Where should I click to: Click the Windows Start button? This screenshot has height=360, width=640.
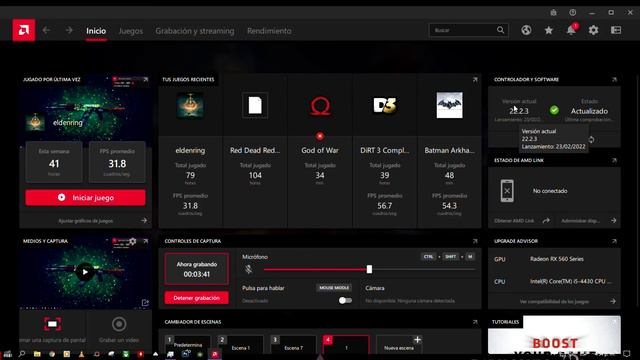click(x=7, y=354)
